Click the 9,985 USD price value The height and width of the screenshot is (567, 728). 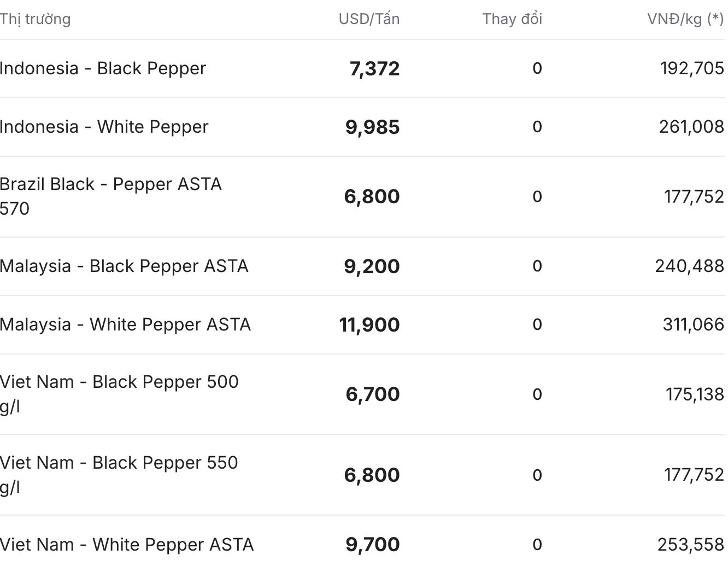[x=372, y=127]
